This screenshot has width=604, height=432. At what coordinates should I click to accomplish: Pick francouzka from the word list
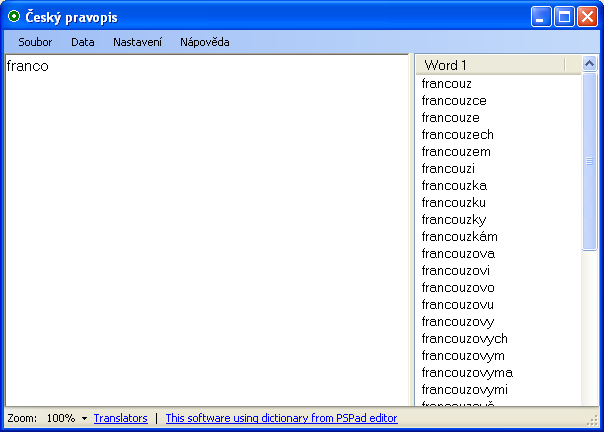454,186
